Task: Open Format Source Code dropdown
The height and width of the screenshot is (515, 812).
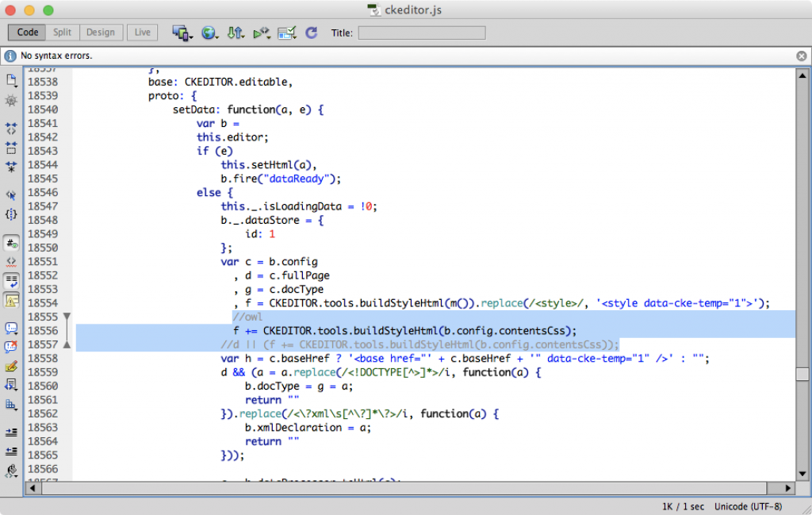Action: pos(11,471)
